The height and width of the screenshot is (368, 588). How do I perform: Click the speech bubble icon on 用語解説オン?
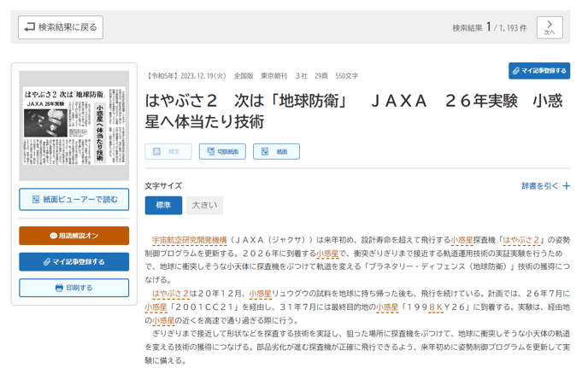tap(53, 236)
